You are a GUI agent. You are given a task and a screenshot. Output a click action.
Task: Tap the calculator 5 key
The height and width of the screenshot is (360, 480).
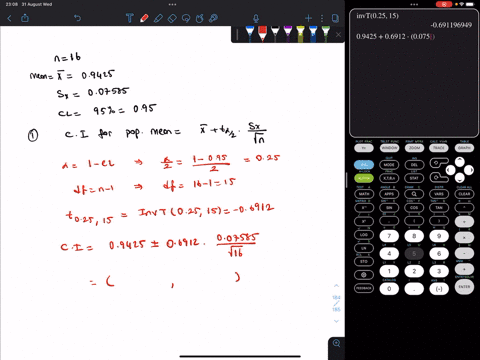click(x=414, y=254)
